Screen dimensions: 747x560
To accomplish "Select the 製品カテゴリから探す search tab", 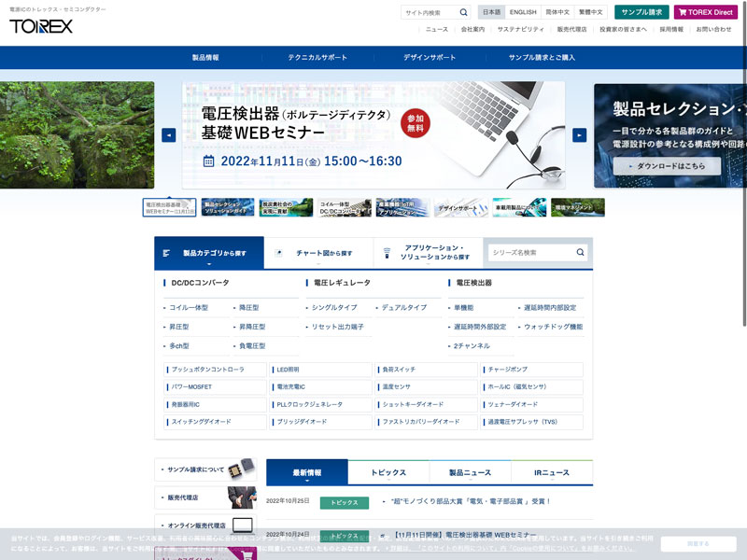I will (x=209, y=253).
